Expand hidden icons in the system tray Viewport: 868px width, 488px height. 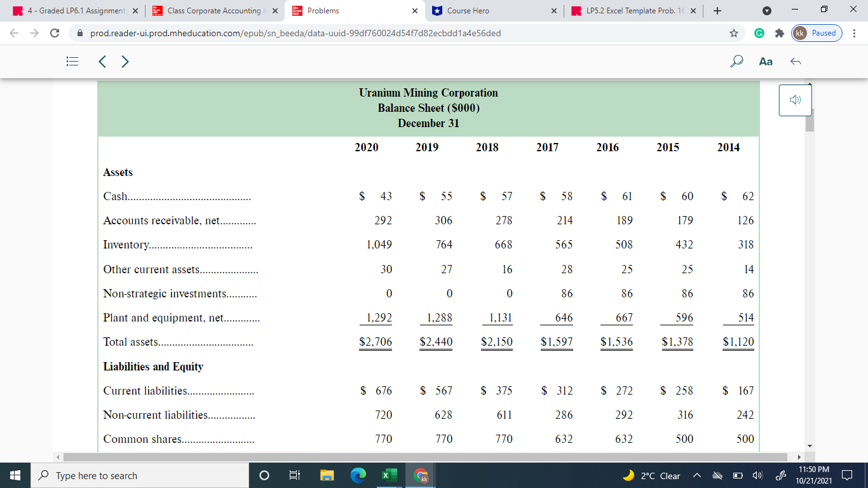[696, 475]
